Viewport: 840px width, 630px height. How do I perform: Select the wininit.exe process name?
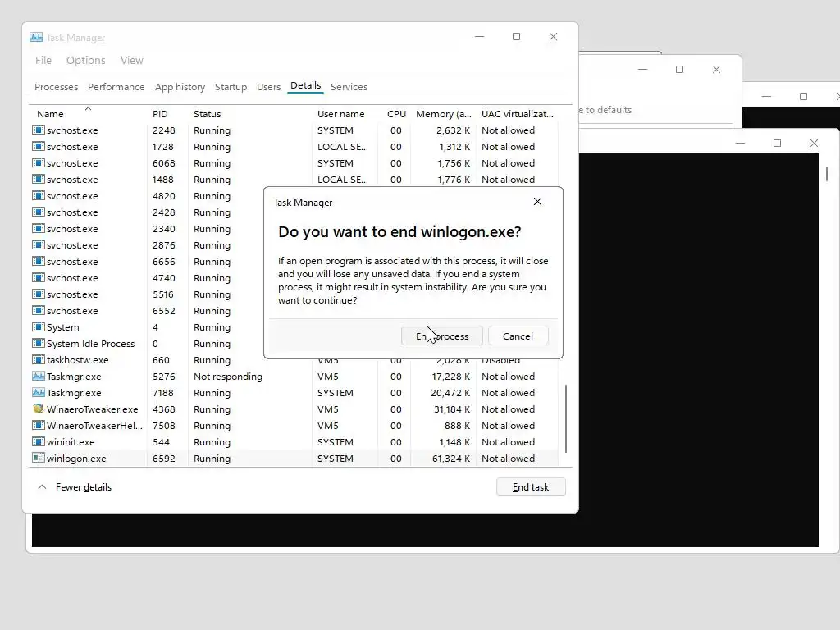[71, 442]
